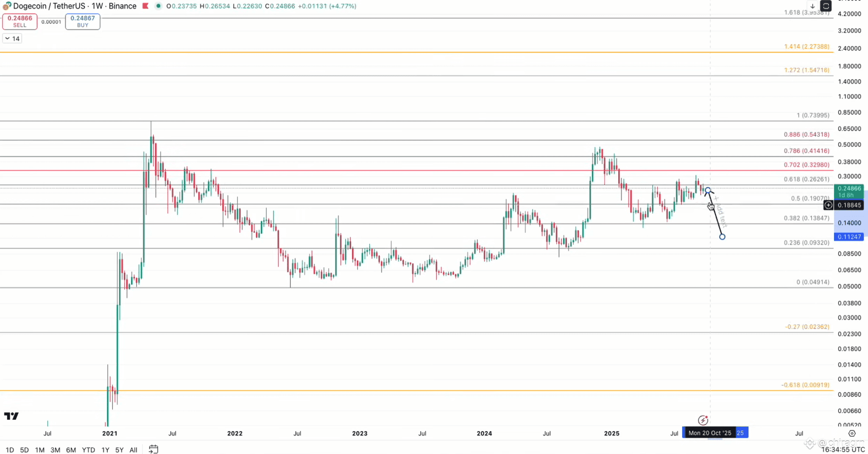Click the red flag symbol marker
Image resolution: width=868 pixels, height=454 pixels.
[x=145, y=6]
